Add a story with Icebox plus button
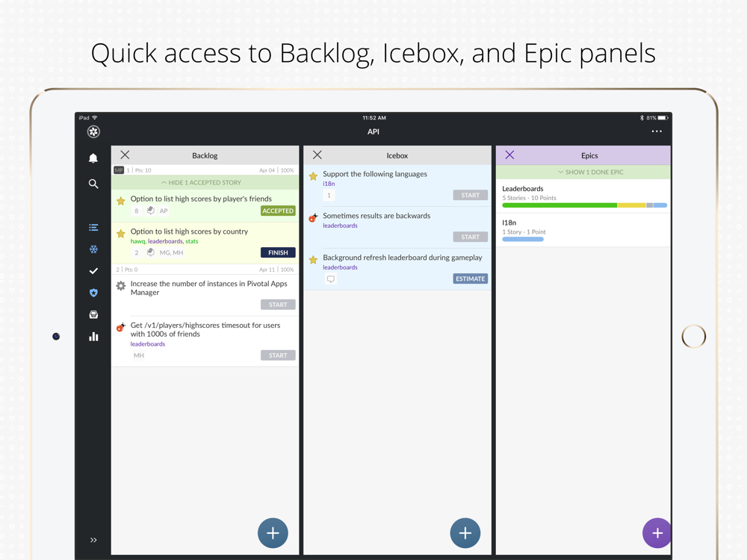747x560 pixels. [465, 533]
